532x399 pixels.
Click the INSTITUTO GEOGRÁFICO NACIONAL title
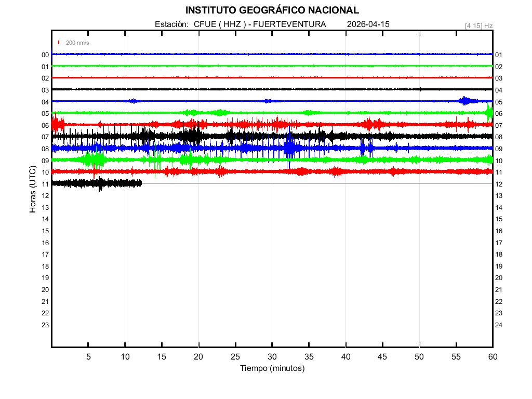[x=272, y=10]
